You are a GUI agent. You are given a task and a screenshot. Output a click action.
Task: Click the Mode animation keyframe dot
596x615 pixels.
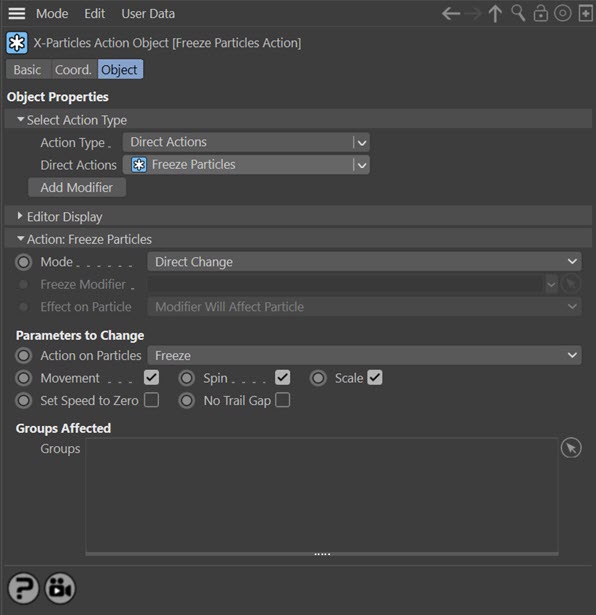(24, 262)
